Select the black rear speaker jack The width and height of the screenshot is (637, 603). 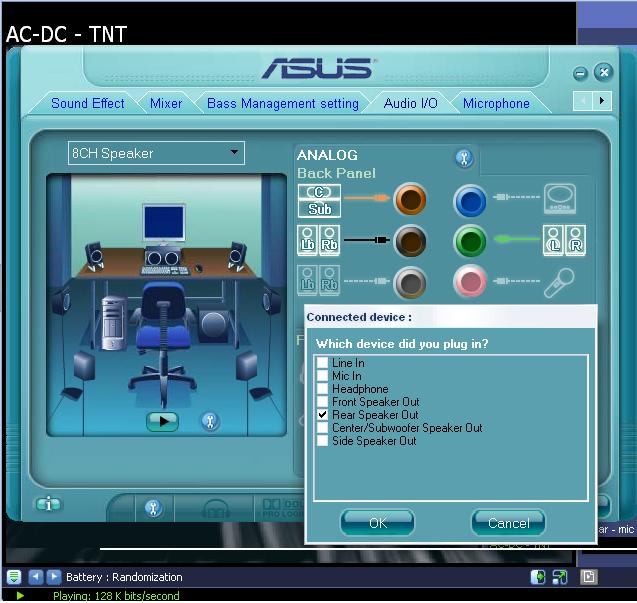coord(410,241)
